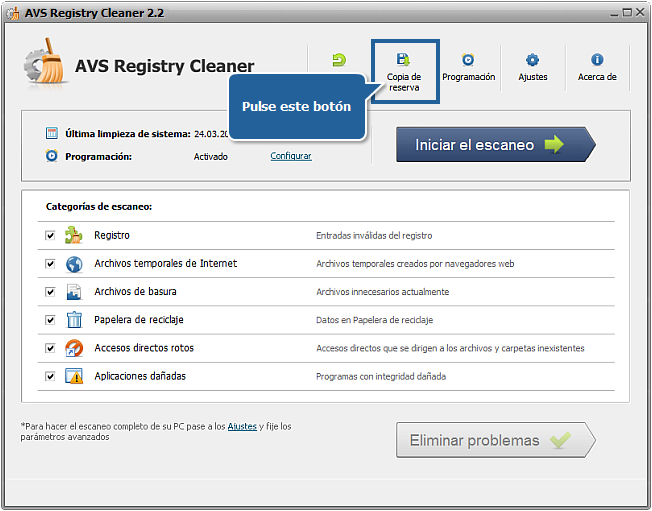652x511 pixels.
Task: Click 'Última limpieza de sistema:' label
Action: (128, 134)
